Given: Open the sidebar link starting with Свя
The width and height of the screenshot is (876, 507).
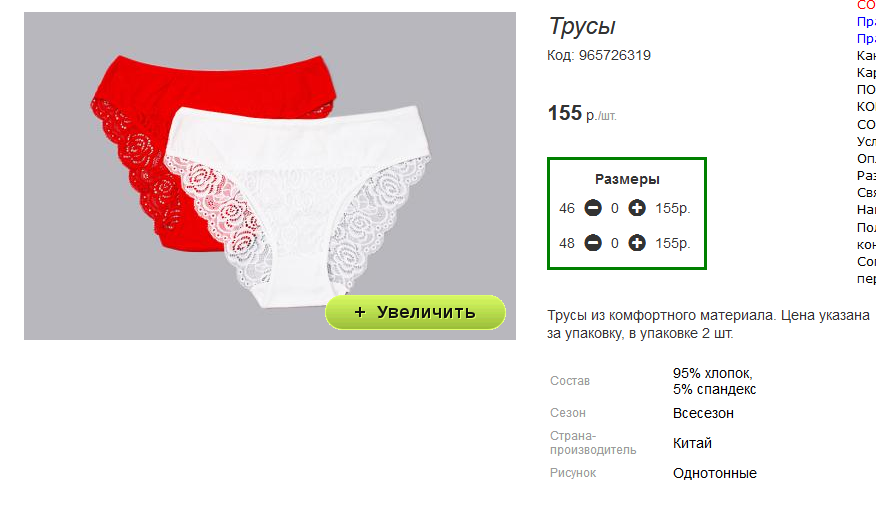Looking at the screenshot, I should tap(867, 193).
